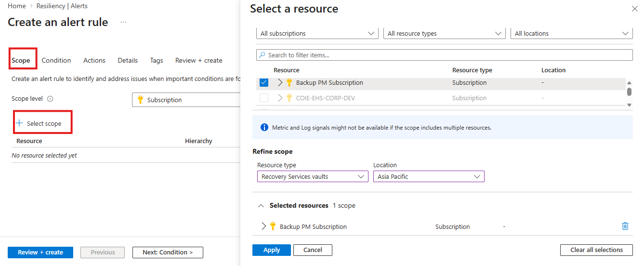Viewport: 644px width, 266px height.
Task: Uncheck the Backup PM Subscription checkbox
Action: tap(264, 82)
